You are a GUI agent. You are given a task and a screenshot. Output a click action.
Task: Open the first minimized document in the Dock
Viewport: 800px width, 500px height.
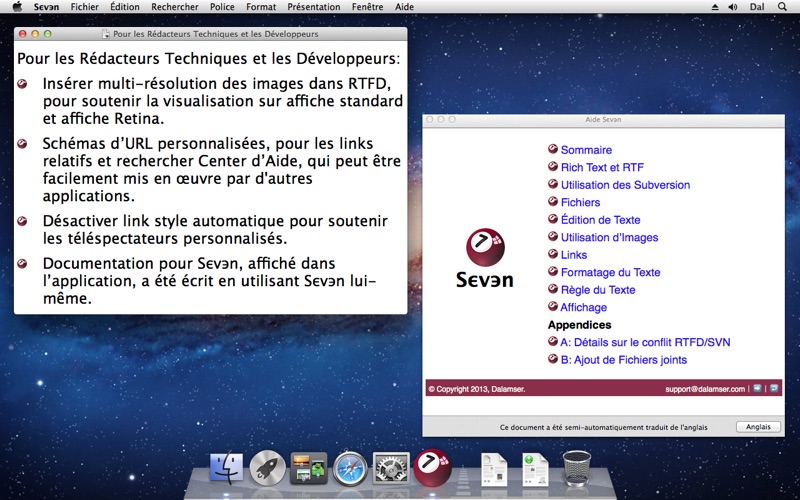click(x=494, y=469)
